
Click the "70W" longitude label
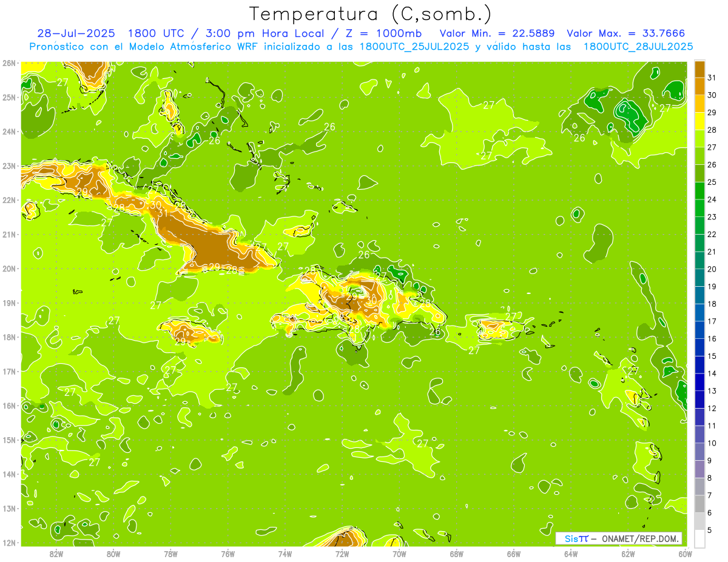(x=399, y=554)
